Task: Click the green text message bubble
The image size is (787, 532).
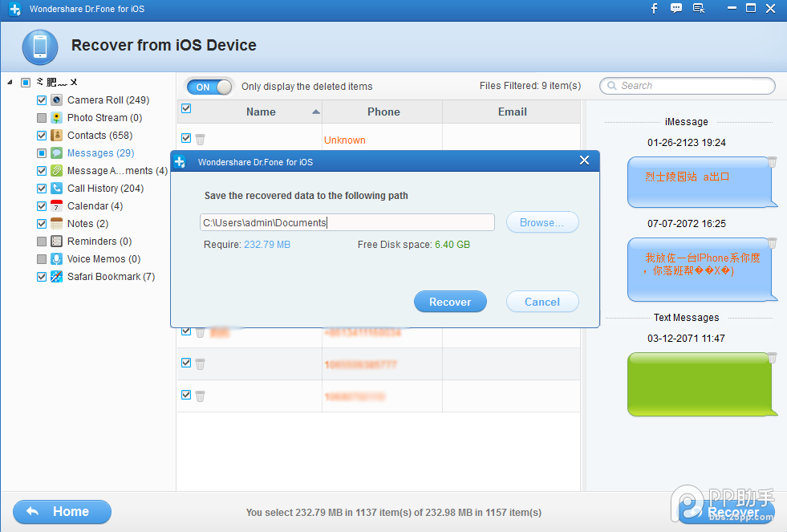Action: pyautogui.click(x=700, y=384)
